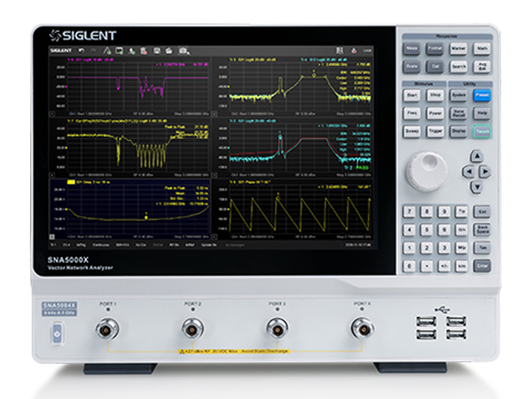Screen dimensions: 532x399
Task: Push the Back Space key
Action: point(482,230)
